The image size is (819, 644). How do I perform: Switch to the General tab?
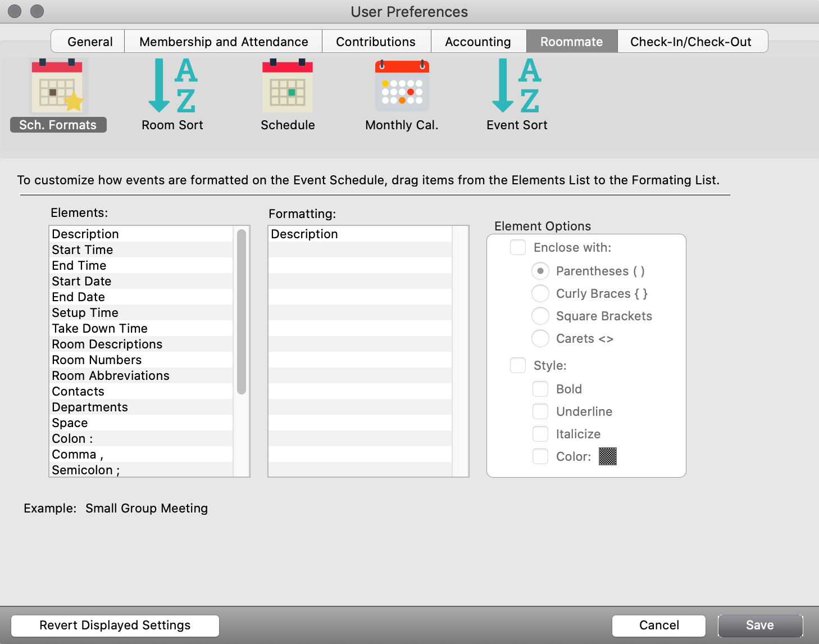point(89,41)
